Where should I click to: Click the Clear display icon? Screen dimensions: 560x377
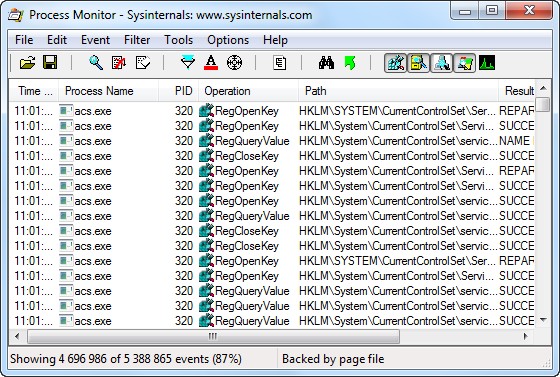[x=143, y=63]
